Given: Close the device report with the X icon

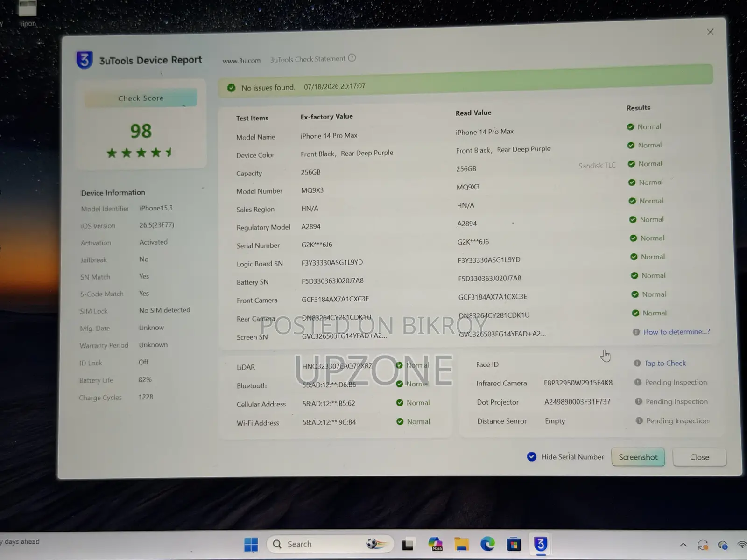Looking at the screenshot, I should coord(710,32).
